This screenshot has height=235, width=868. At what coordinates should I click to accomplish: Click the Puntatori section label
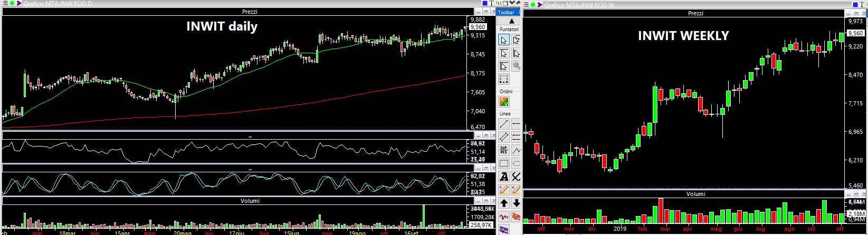(509, 30)
